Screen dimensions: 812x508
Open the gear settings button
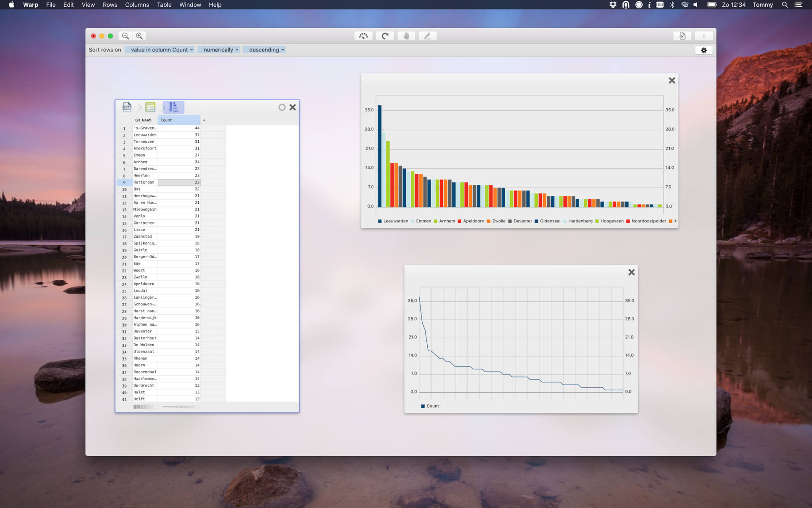tap(704, 50)
